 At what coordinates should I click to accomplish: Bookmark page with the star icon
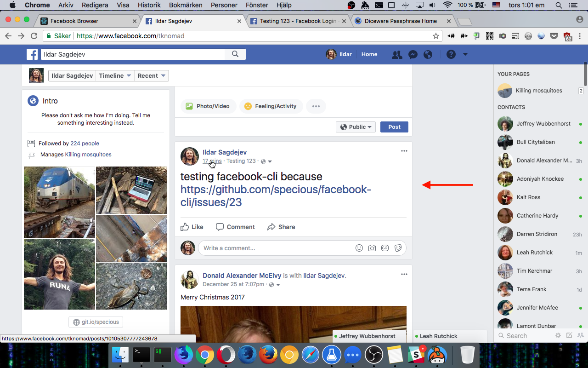(436, 36)
